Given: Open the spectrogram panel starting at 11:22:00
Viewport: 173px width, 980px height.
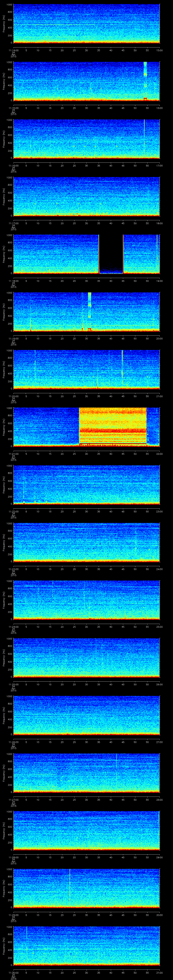Looking at the screenshot, I should (x=87, y=485).
